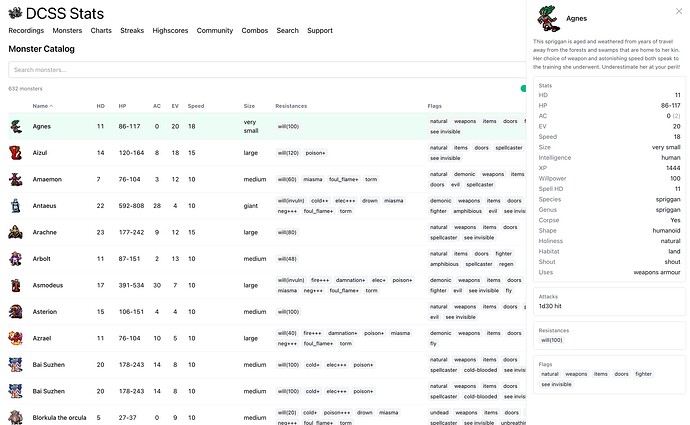This screenshot has height=425, width=690.
Task: Click Arbolt amphibious flag tag
Action: coord(444,264)
